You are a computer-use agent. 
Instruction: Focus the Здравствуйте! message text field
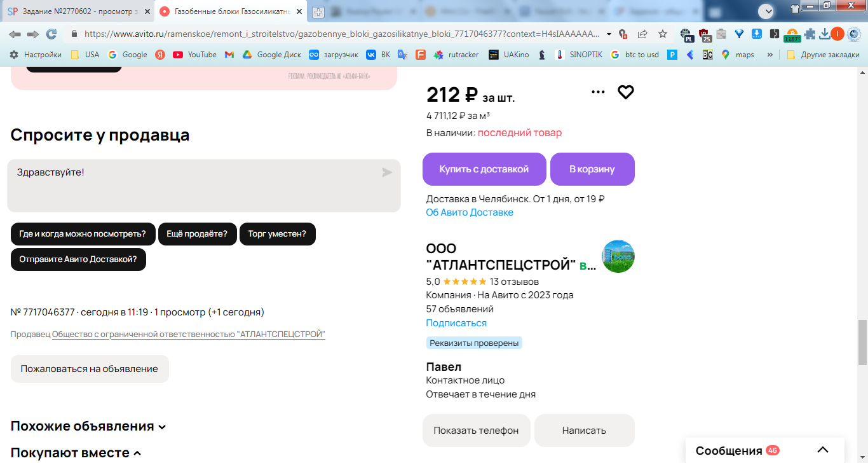pyautogui.click(x=204, y=186)
